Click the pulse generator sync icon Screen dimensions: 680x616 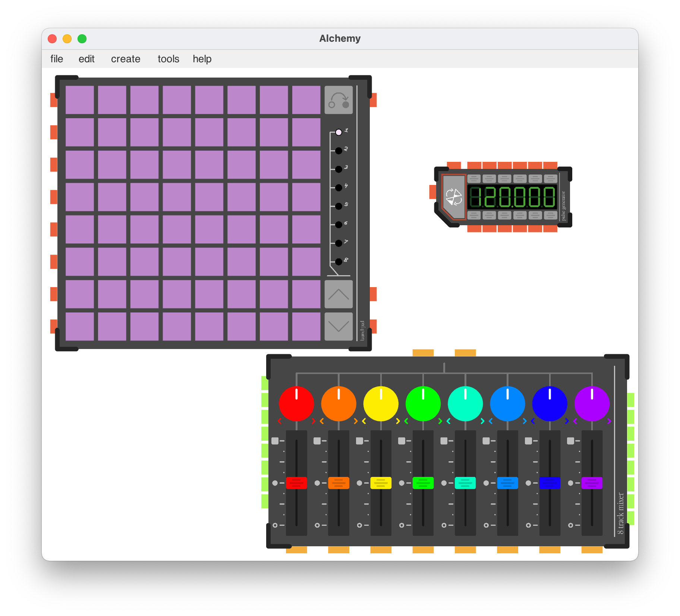454,197
